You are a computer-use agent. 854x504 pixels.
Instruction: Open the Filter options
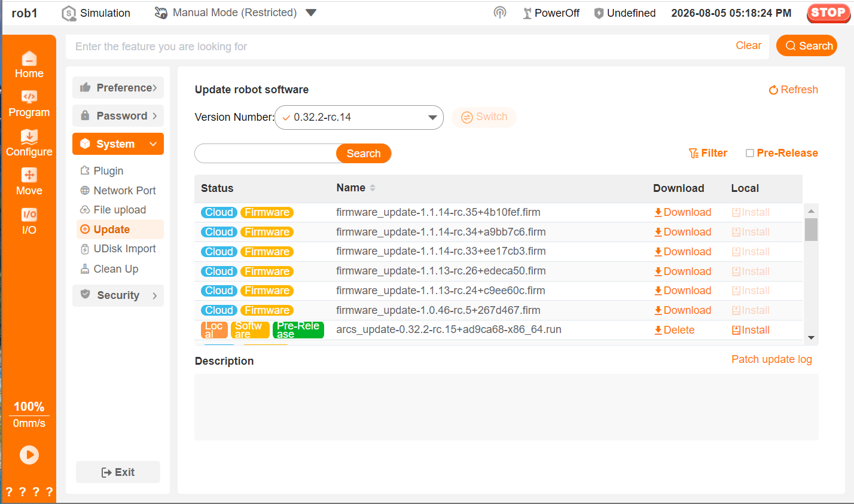pyautogui.click(x=708, y=153)
